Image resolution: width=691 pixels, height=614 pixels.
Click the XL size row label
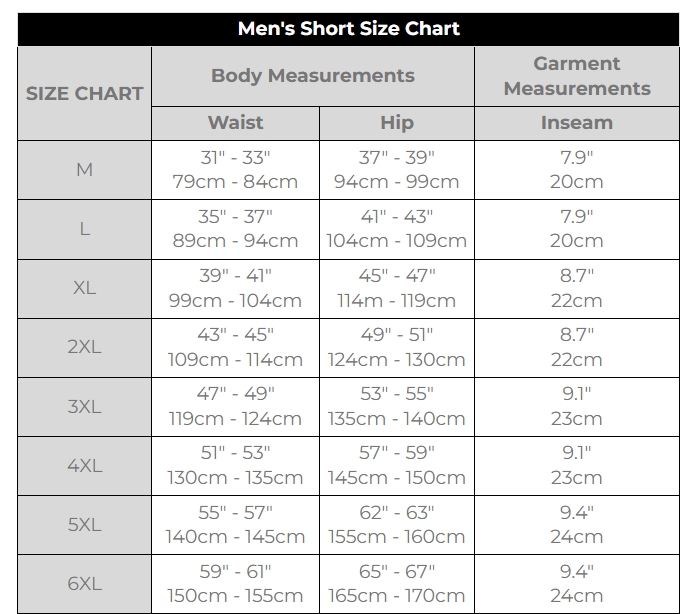[85, 288]
